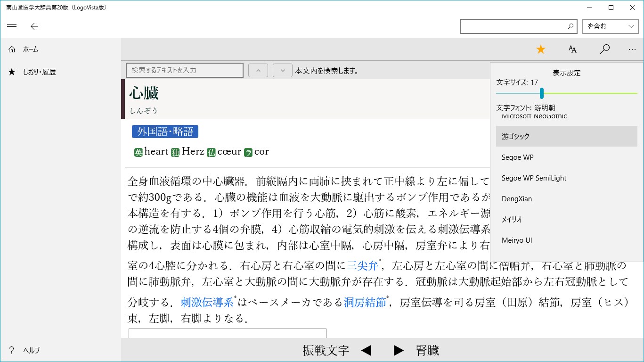644x362 pixels.
Task: Select the メイリオ font
Action: coord(567,220)
